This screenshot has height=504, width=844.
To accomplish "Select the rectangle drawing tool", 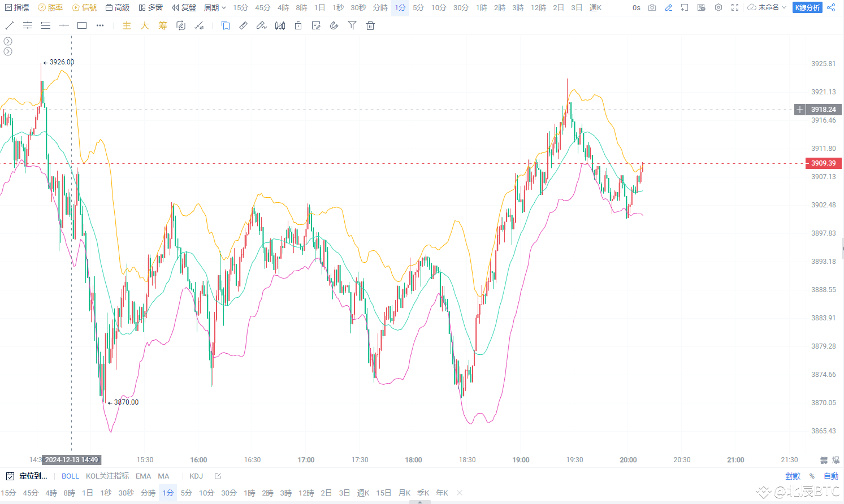I will (x=82, y=25).
